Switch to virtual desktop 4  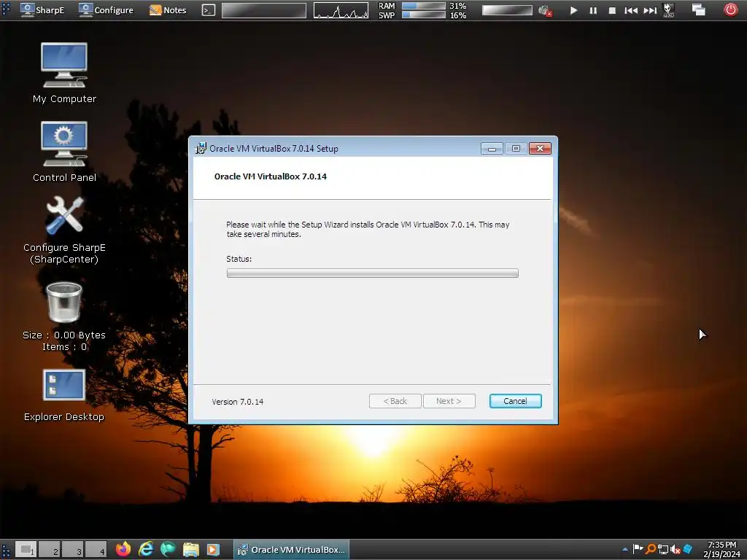click(96, 549)
